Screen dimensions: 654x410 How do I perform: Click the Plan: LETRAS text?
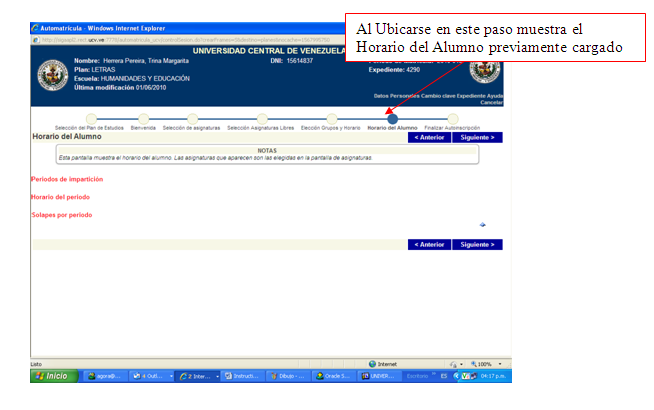click(95, 70)
